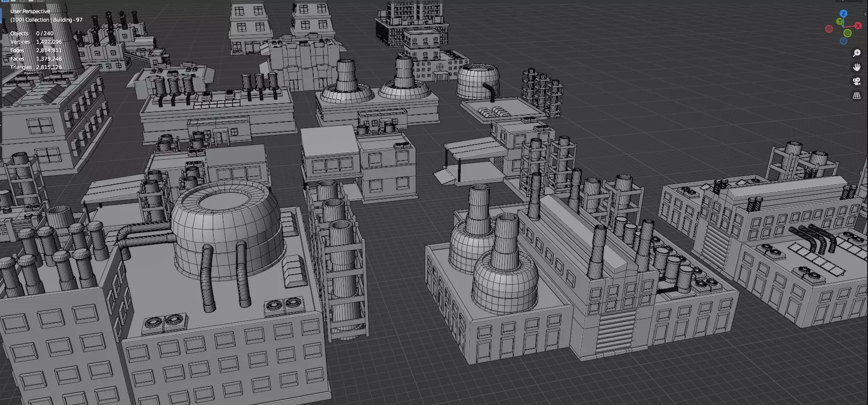This screenshot has width=868, height=405.
Task: Click the blue Z axis gizmo handle
Action: point(844,13)
